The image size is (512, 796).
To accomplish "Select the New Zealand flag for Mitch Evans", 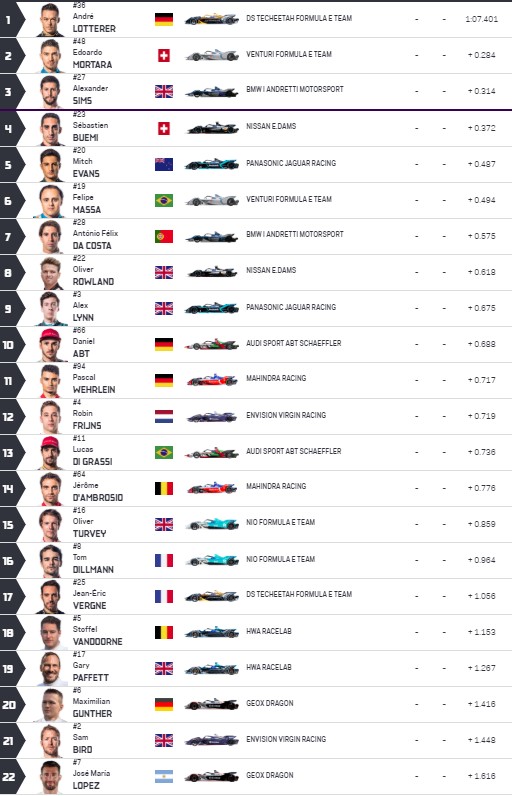I will (x=164, y=164).
